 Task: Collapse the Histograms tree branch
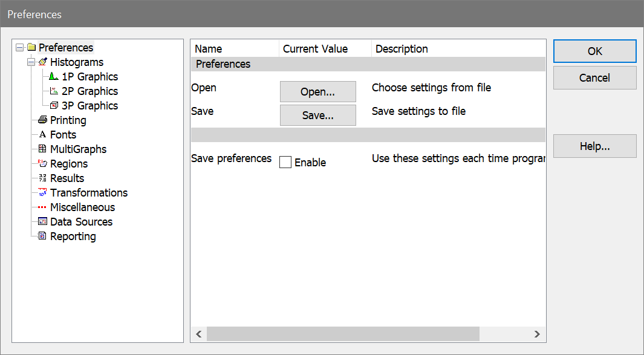click(x=31, y=62)
